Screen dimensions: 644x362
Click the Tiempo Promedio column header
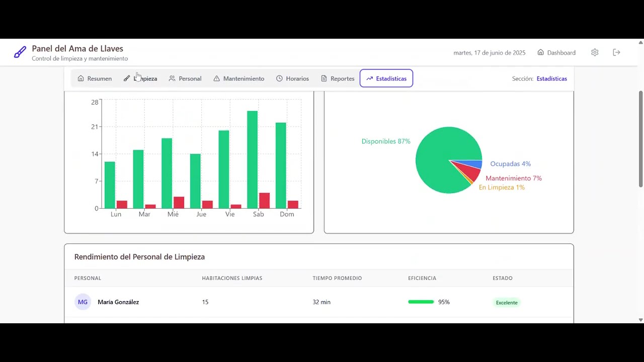[x=337, y=278]
